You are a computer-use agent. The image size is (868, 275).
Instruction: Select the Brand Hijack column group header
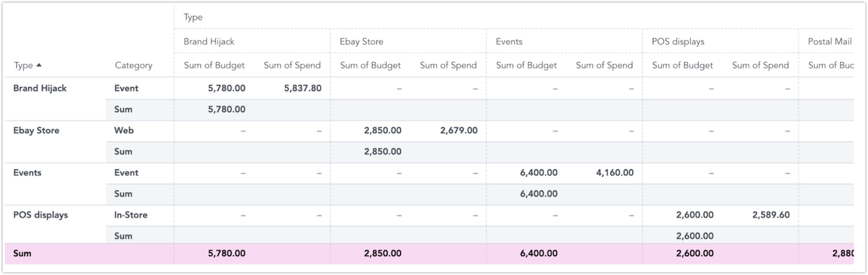tap(209, 42)
